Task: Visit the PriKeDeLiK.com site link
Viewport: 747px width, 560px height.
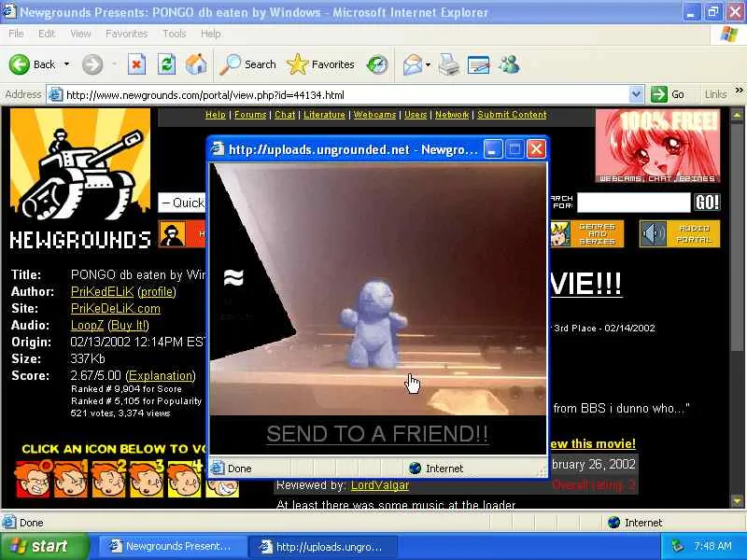Action: [x=116, y=309]
